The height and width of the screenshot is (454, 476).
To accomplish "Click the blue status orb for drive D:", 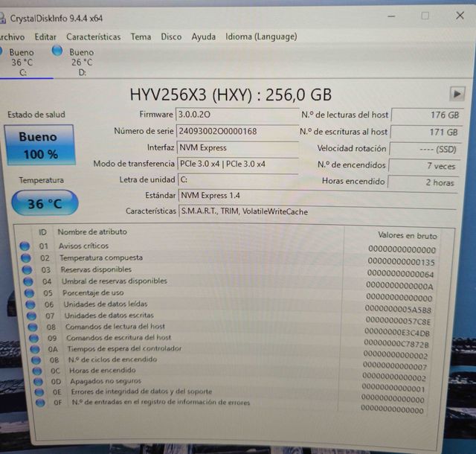I will pos(57,51).
